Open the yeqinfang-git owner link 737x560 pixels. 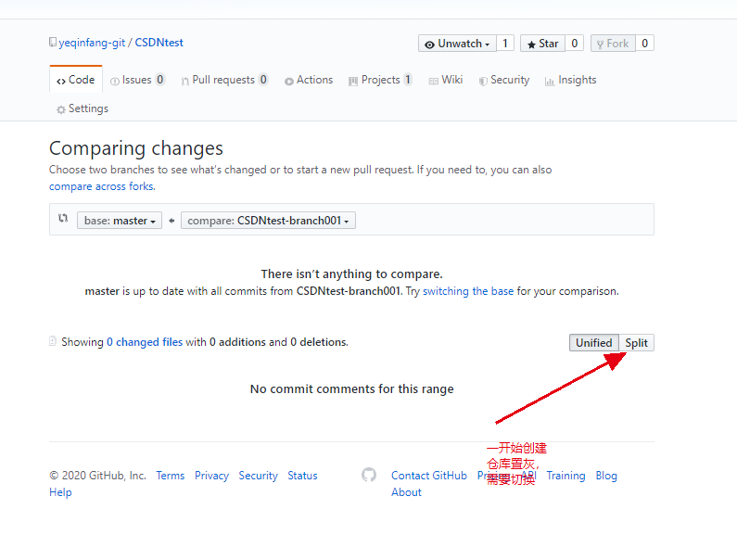pos(92,43)
